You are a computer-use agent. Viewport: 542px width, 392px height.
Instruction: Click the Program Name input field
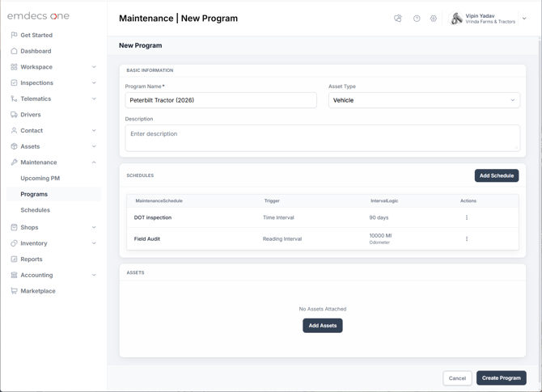tap(221, 100)
